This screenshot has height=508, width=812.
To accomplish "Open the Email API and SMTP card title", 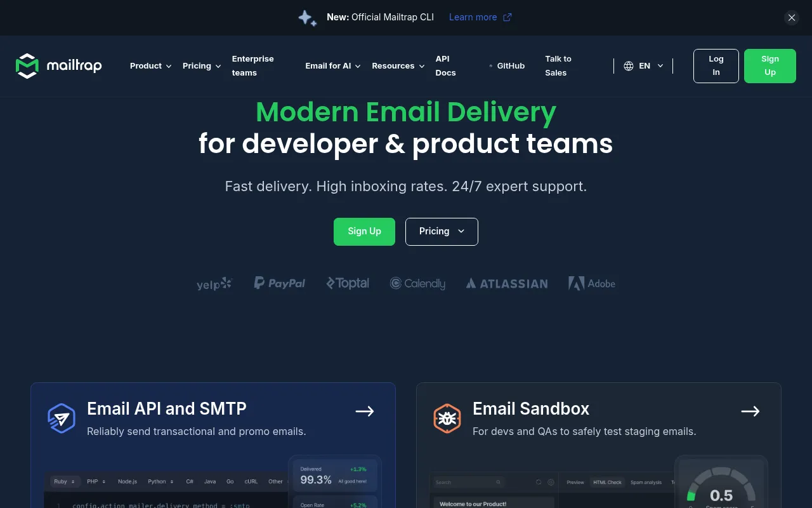I will tap(167, 409).
